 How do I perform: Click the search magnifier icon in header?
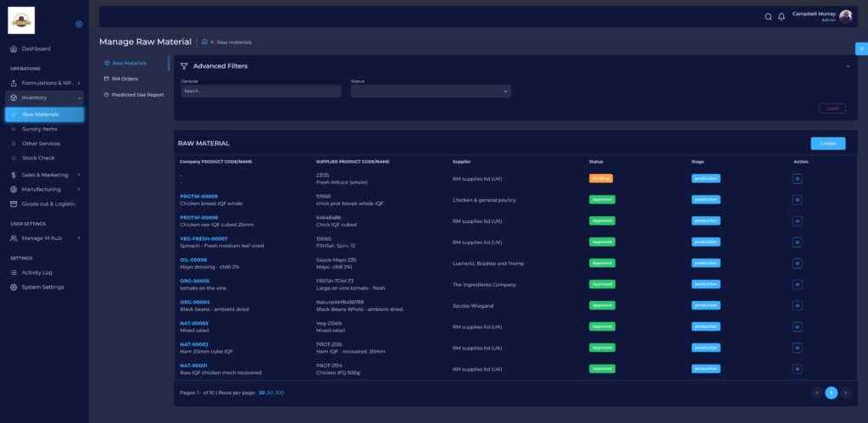pyautogui.click(x=769, y=17)
